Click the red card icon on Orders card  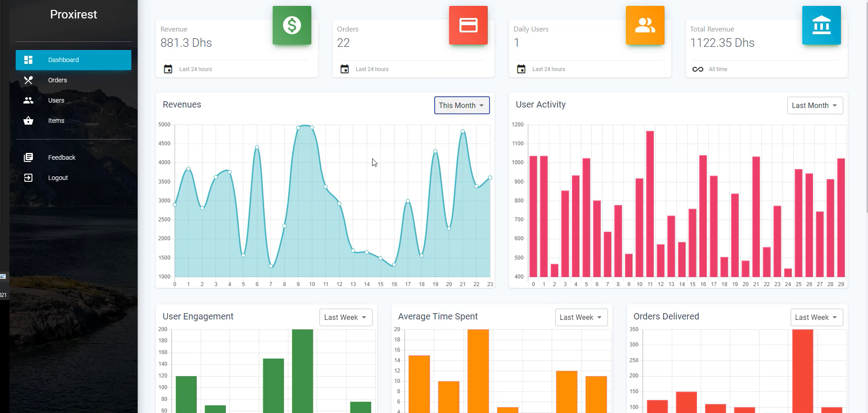tap(468, 26)
